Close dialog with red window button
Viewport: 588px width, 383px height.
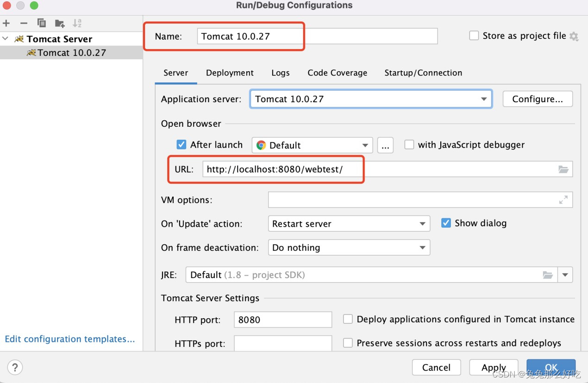(7, 6)
